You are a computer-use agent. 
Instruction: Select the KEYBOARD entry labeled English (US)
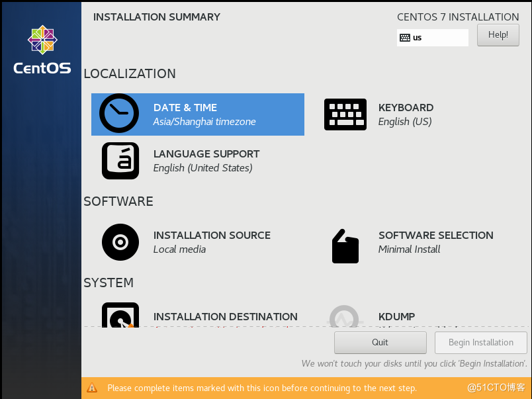click(406, 107)
